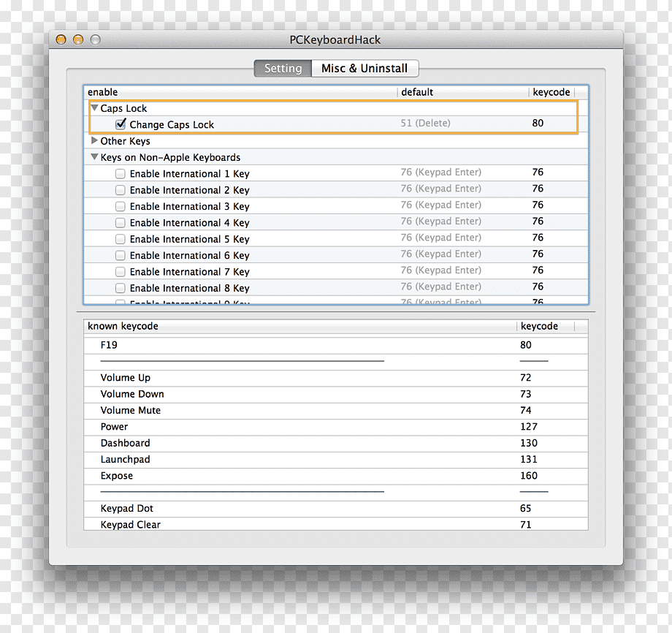The width and height of the screenshot is (672, 633).
Task: Enable International 2 Key checkbox
Action: pos(121,190)
